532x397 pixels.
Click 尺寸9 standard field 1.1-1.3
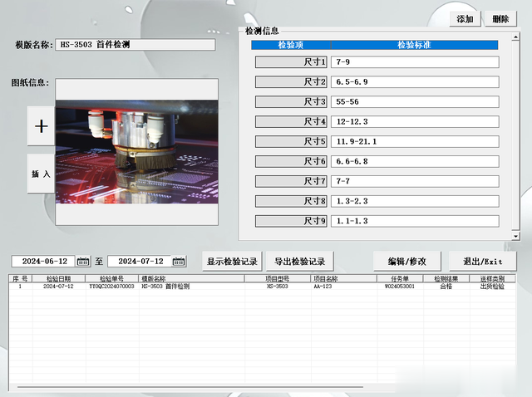pyautogui.click(x=415, y=221)
